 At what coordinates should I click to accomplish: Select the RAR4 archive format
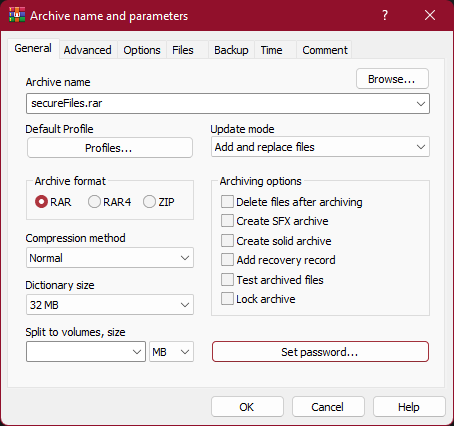(x=109, y=202)
